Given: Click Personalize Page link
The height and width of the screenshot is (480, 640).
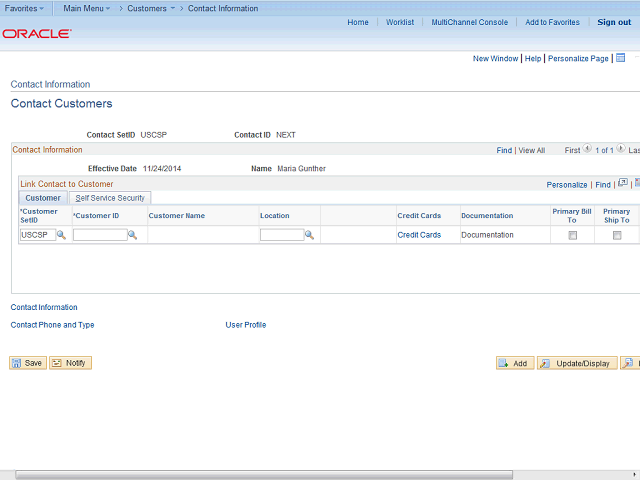Looking at the screenshot, I should 578,58.
